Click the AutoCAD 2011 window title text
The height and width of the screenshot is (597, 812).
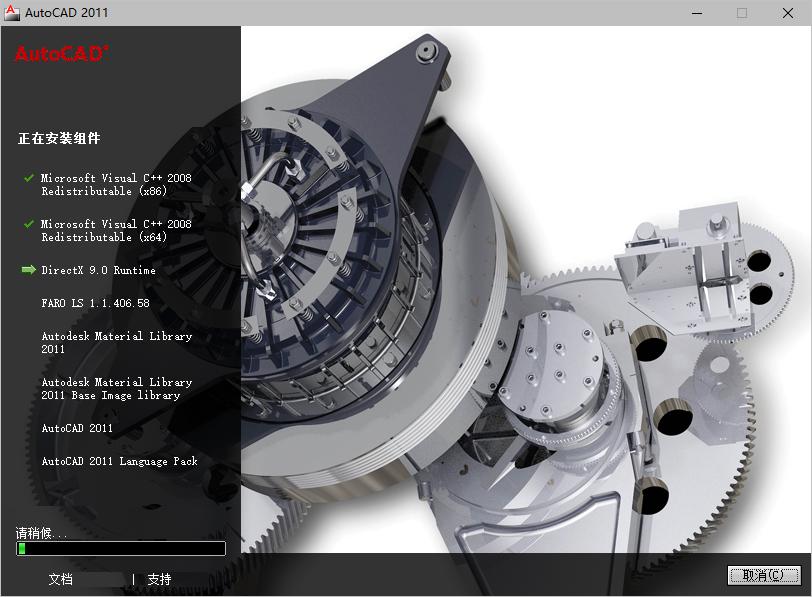tap(66, 13)
